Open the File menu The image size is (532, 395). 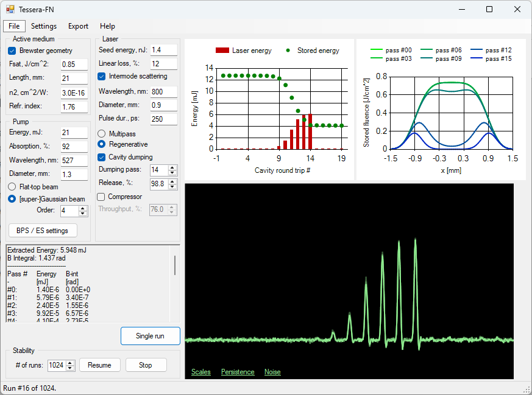14,26
